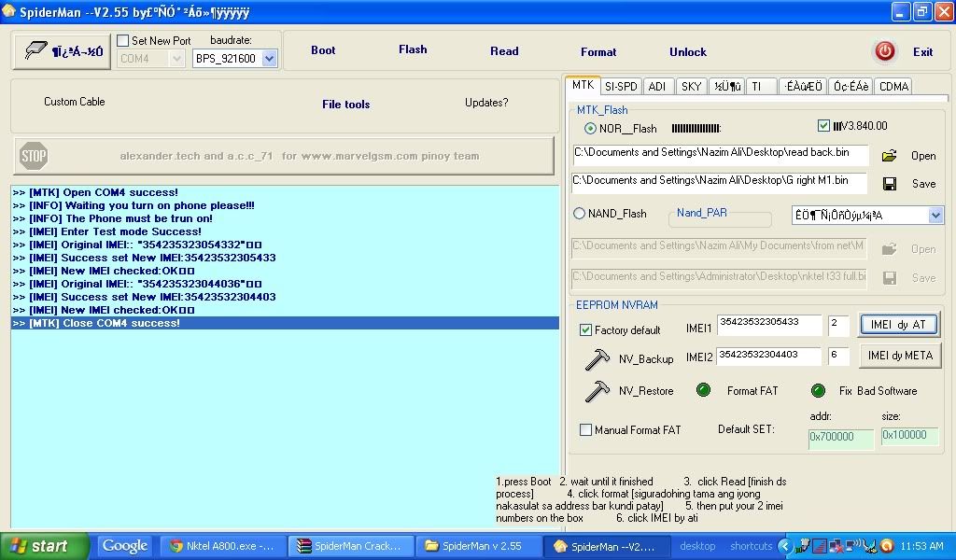This screenshot has width=956, height=560.
Task: Switch to the TI tab
Action: click(x=762, y=87)
